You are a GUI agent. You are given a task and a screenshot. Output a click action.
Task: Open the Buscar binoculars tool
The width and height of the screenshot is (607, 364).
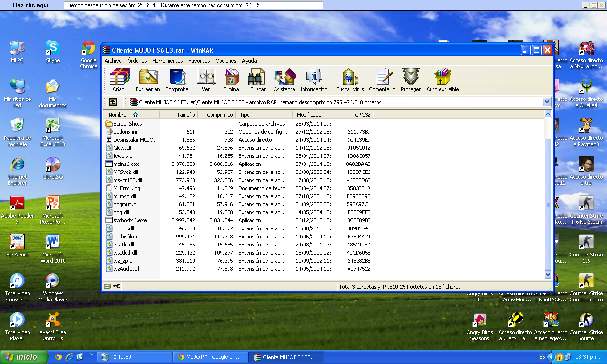(x=258, y=80)
